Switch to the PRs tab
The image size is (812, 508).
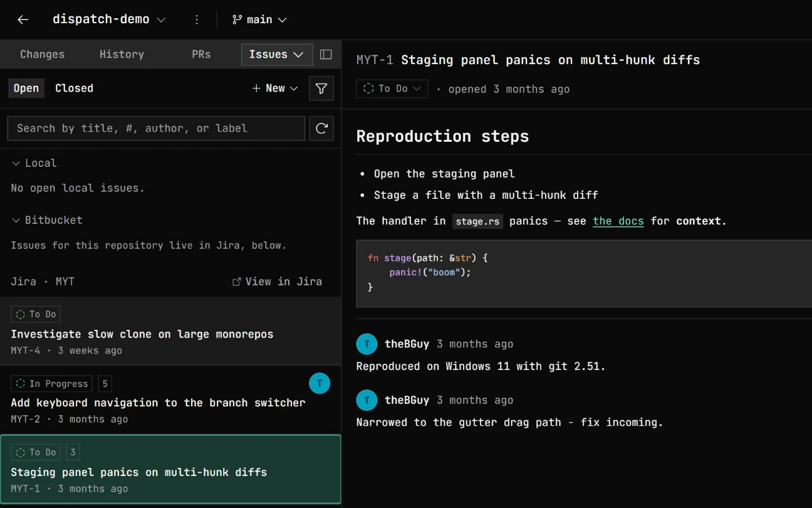[201, 55]
